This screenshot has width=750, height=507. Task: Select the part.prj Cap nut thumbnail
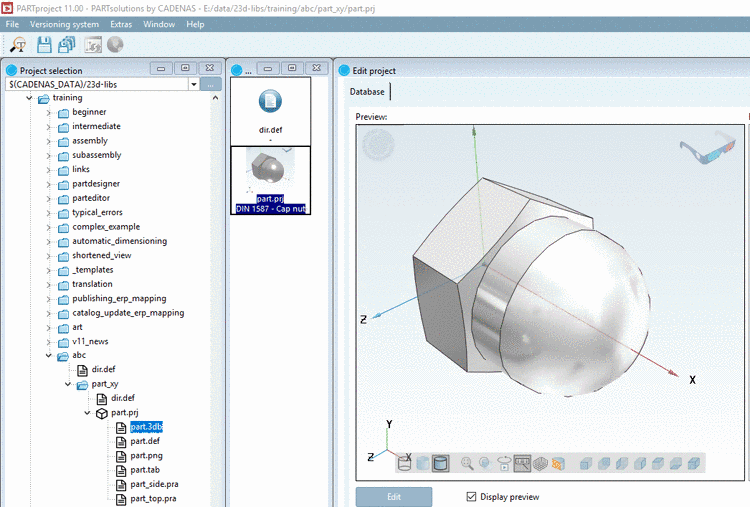click(271, 180)
